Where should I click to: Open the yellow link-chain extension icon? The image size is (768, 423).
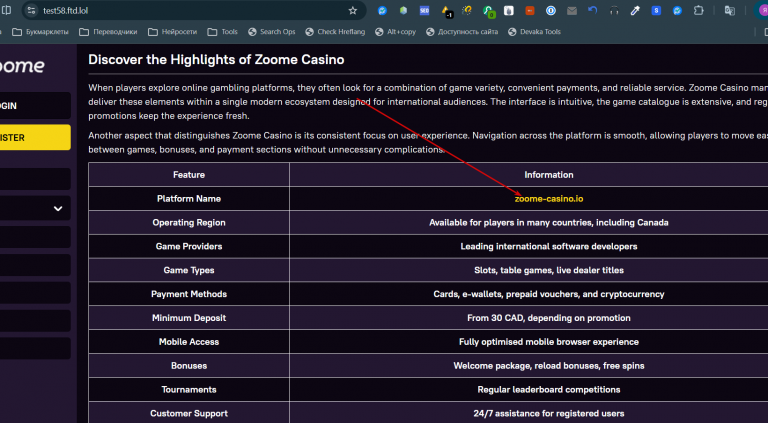pyautogui.click(x=467, y=10)
